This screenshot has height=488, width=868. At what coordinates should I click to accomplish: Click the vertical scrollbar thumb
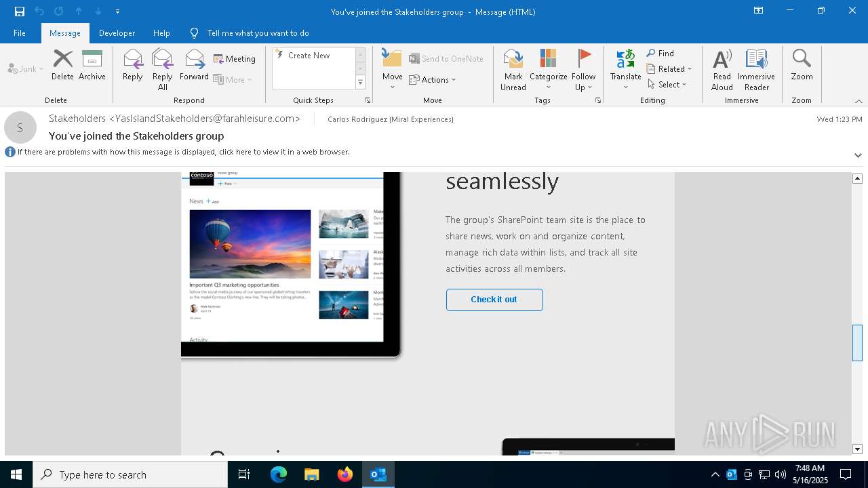point(857,343)
